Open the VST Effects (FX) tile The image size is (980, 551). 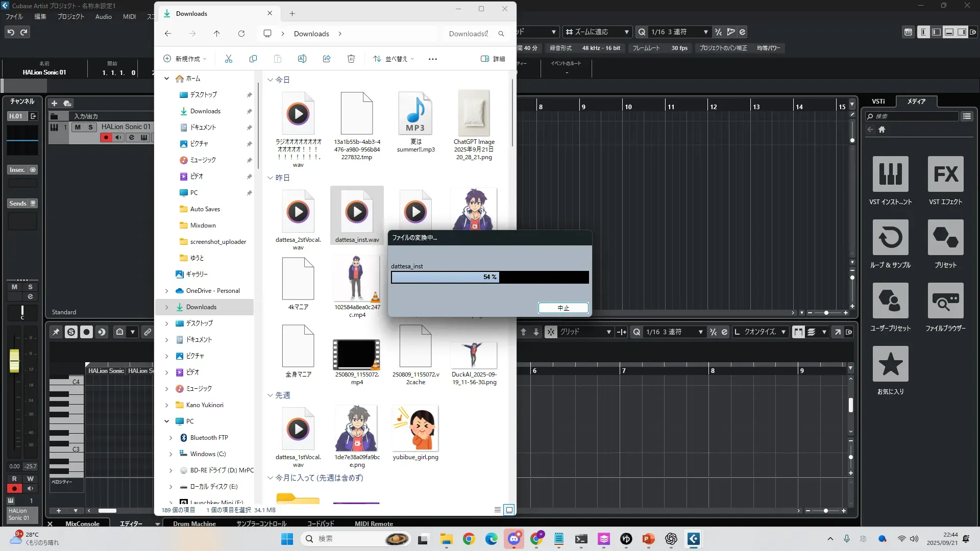click(x=945, y=174)
